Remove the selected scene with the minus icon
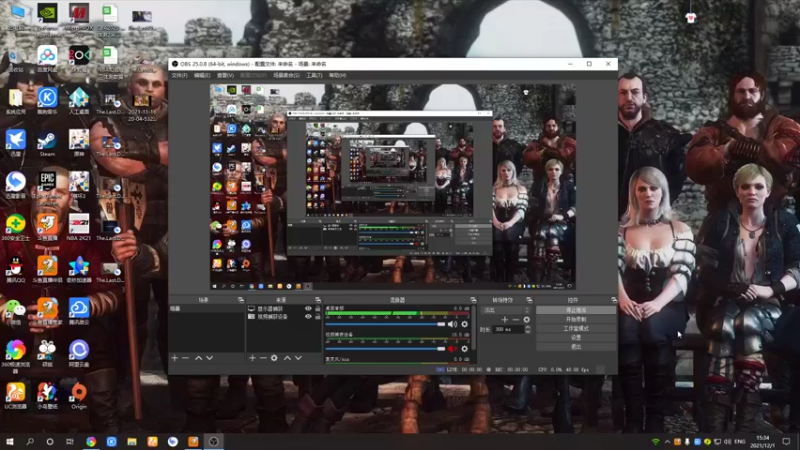Viewport: 800px width, 450px height. (186, 358)
